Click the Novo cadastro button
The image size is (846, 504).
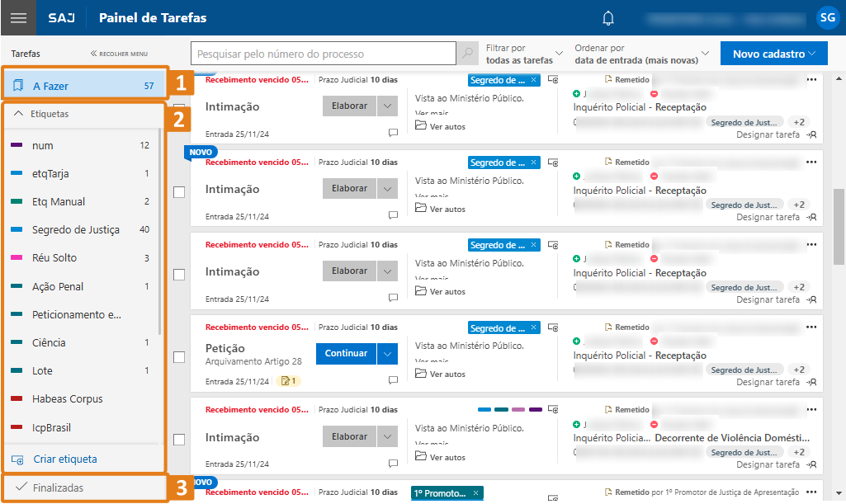coord(773,53)
